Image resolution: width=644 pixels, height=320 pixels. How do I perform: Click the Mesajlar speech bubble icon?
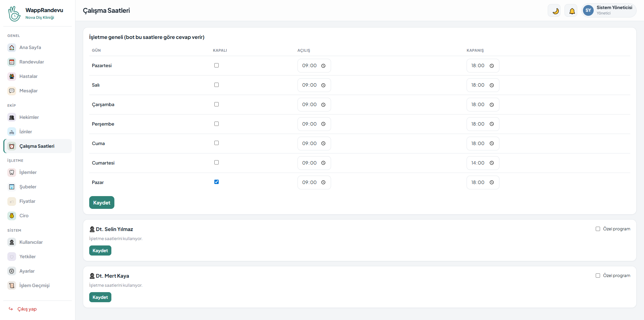(x=12, y=91)
